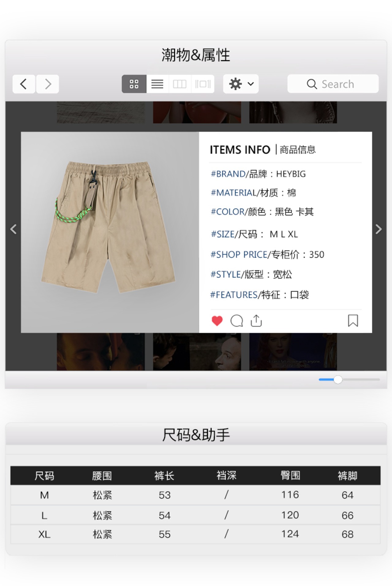Switch to list view mode

click(x=157, y=84)
